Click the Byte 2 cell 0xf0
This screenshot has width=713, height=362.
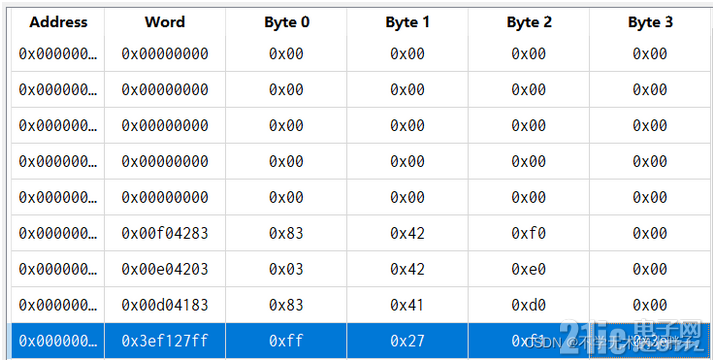pyautogui.click(x=529, y=233)
